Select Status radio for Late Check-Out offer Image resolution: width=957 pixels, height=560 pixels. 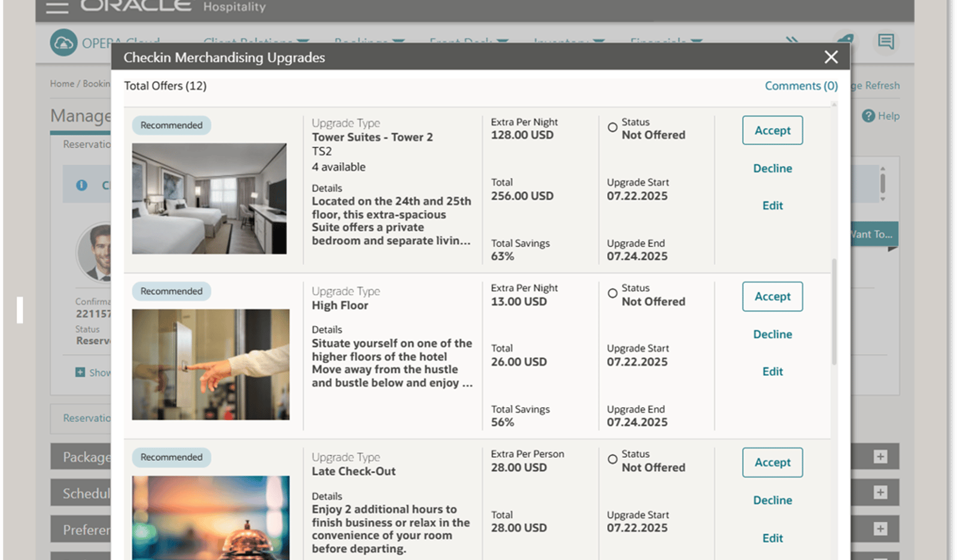(x=612, y=460)
